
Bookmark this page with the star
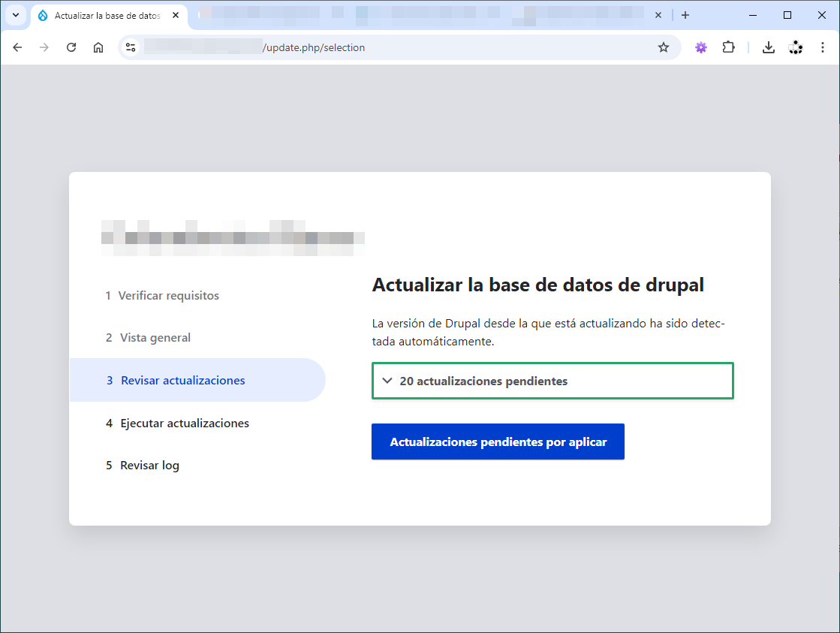[x=663, y=47]
